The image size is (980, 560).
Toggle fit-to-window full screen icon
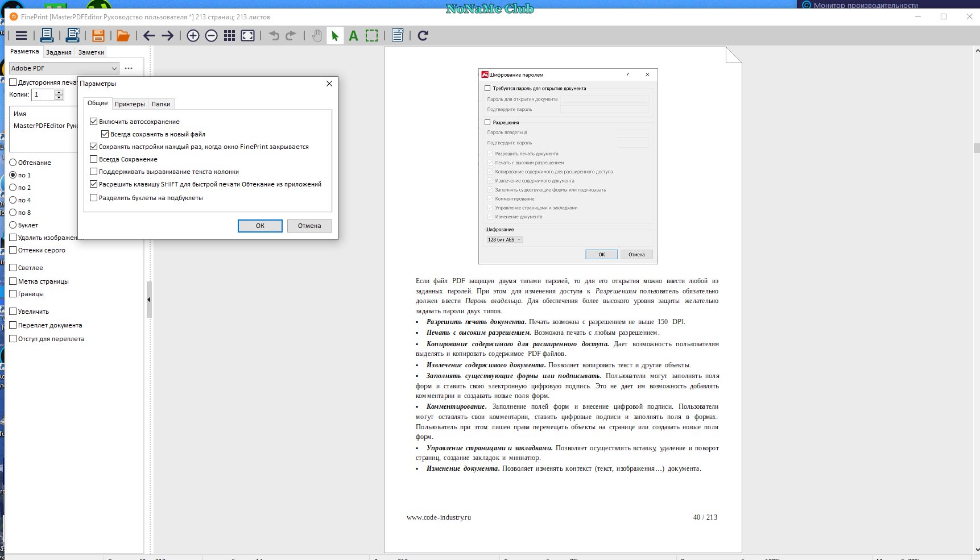(x=247, y=36)
